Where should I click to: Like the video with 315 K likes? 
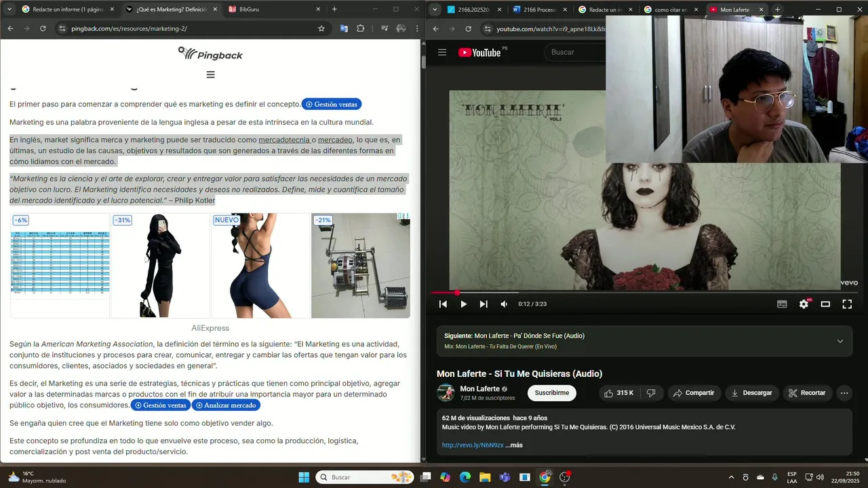point(619,393)
